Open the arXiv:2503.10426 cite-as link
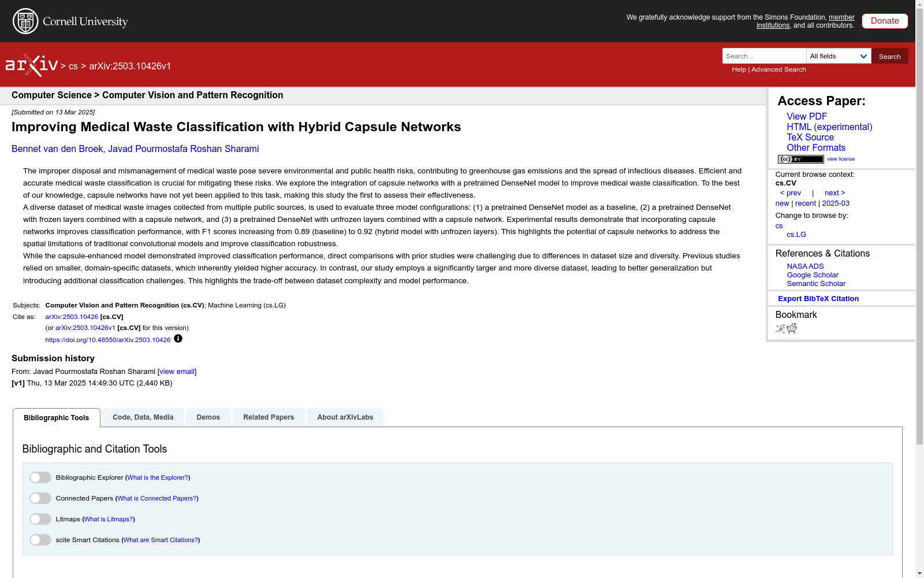Viewport: 924px width, 578px height. (x=72, y=317)
